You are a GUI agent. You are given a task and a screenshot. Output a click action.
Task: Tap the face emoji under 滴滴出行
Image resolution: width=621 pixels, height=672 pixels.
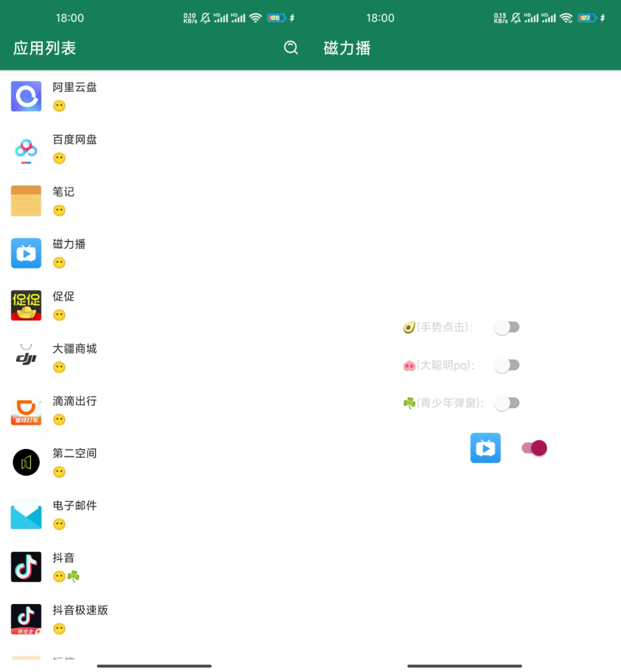[59, 420]
